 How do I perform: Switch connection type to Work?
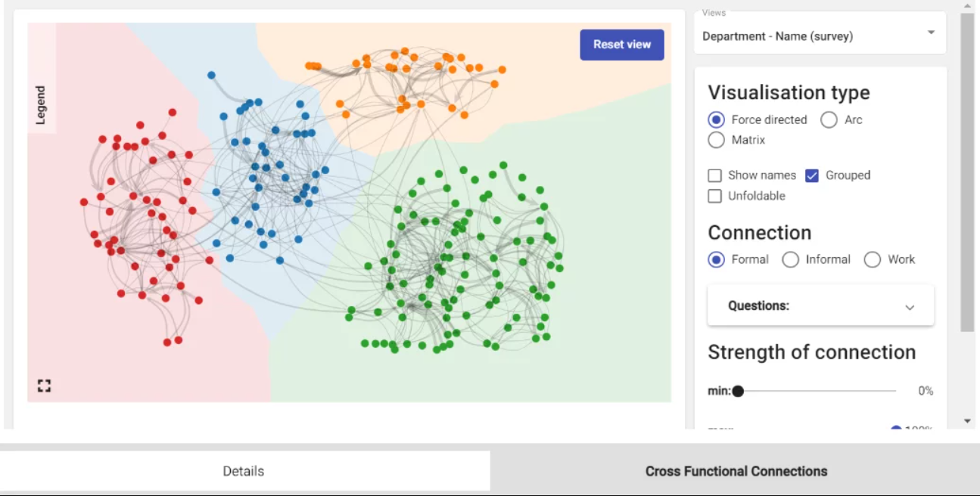(x=873, y=259)
